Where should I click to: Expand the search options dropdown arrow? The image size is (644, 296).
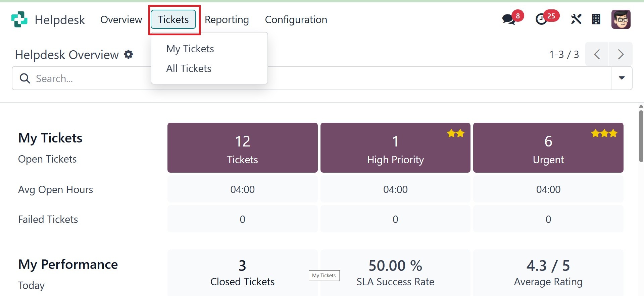[622, 78]
